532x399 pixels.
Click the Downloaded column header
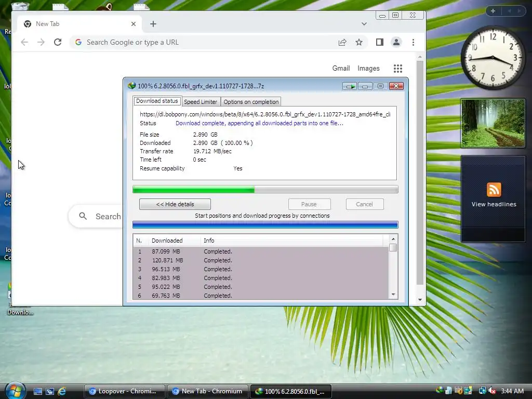coord(175,241)
